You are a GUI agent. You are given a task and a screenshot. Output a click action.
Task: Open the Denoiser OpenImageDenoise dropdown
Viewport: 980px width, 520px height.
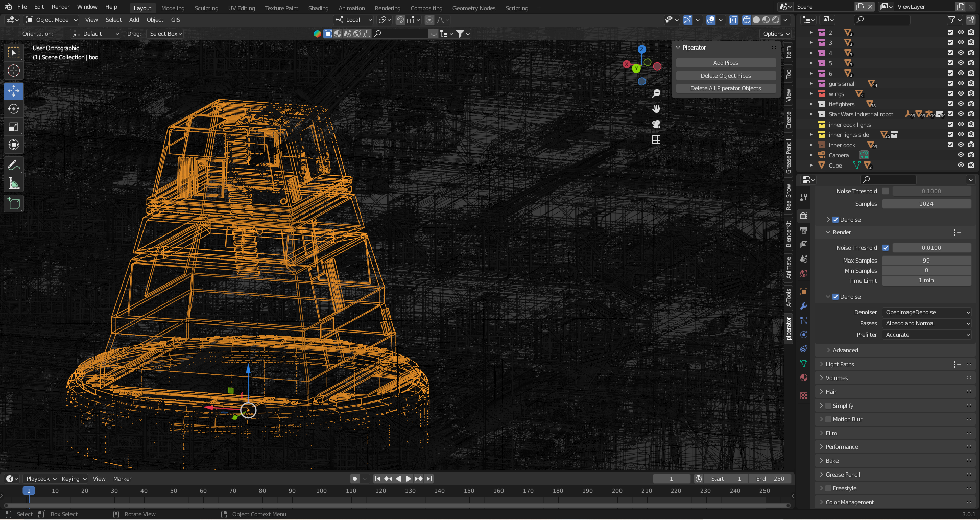pos(927,312)
